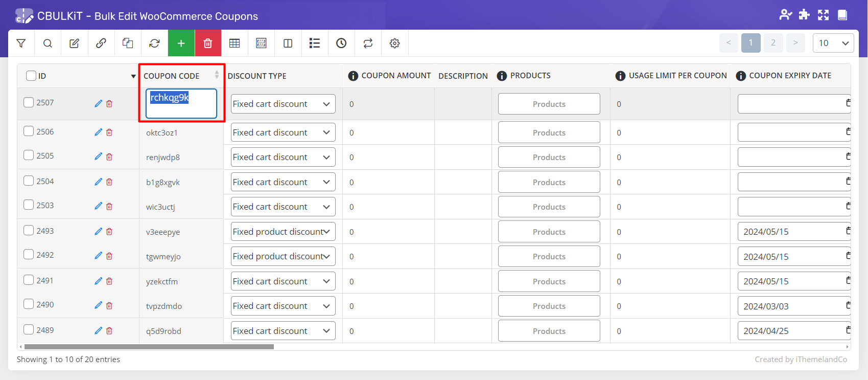Open discount type dropdown for coupon 2506
868x380 pixels.
283,132
